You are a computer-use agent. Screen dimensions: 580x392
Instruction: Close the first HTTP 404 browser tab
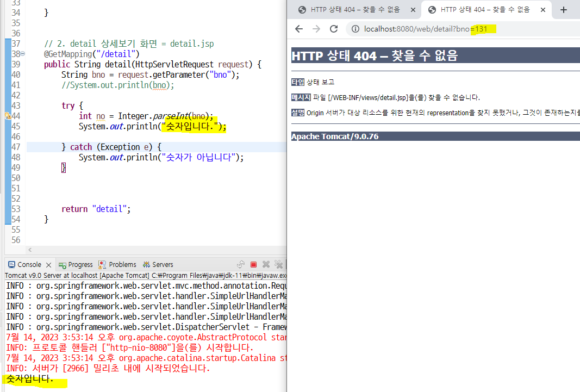coord(413,10)
